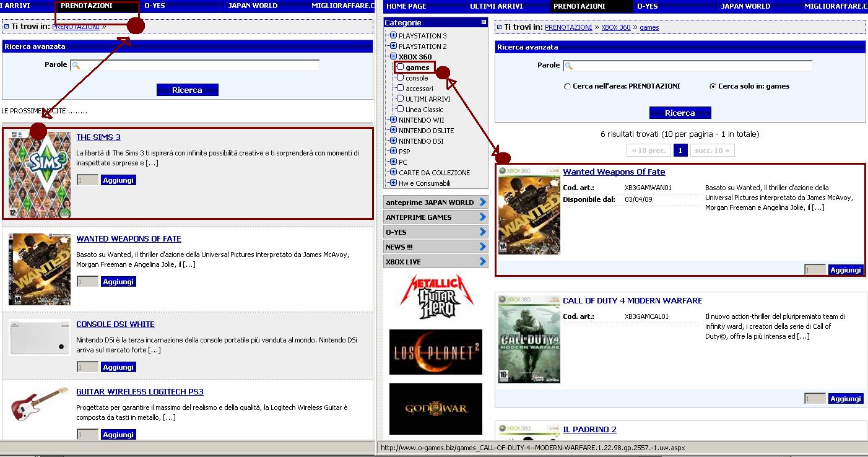Open THE SIMS 3 product link

(x=98, y=137)
